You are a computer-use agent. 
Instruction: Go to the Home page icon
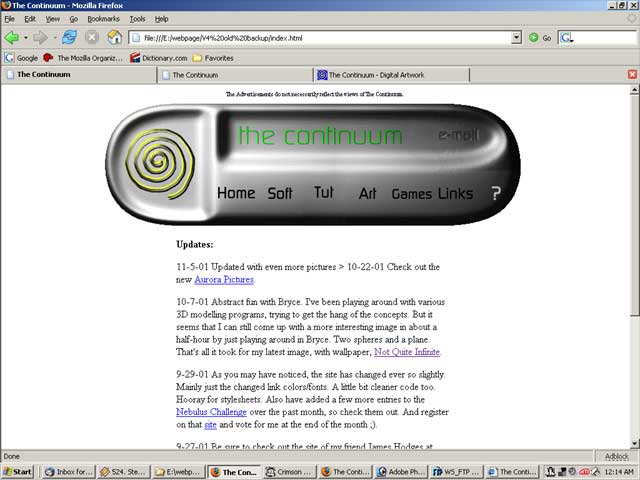[x=115, y=37]
